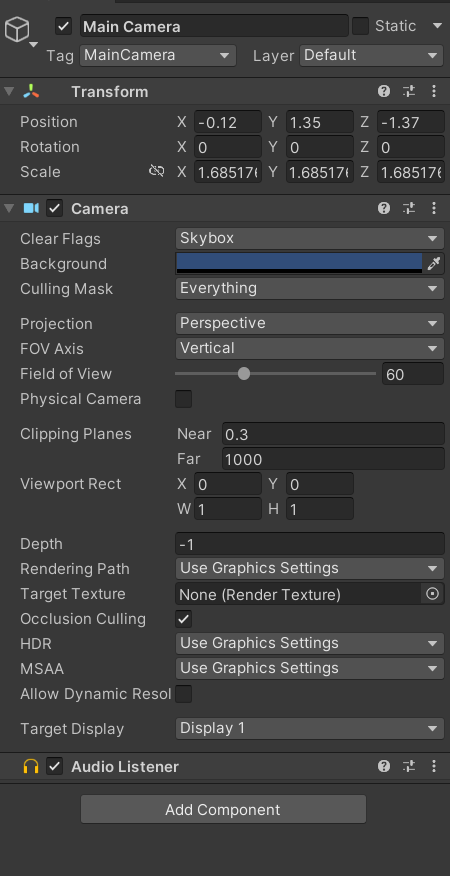The width and height of the screenshot is (450, 876).
Task: Click the Transform component icon
Action: pyautogui.click(x=31, y=92)
